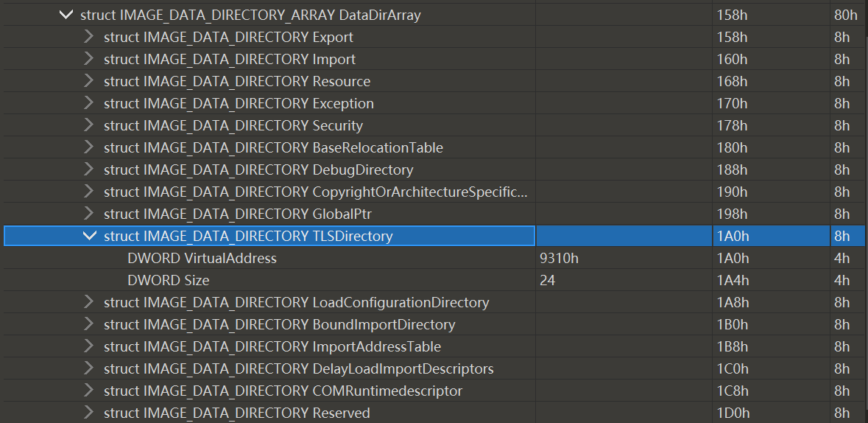Expand the Security data directory

coord(88,126)
